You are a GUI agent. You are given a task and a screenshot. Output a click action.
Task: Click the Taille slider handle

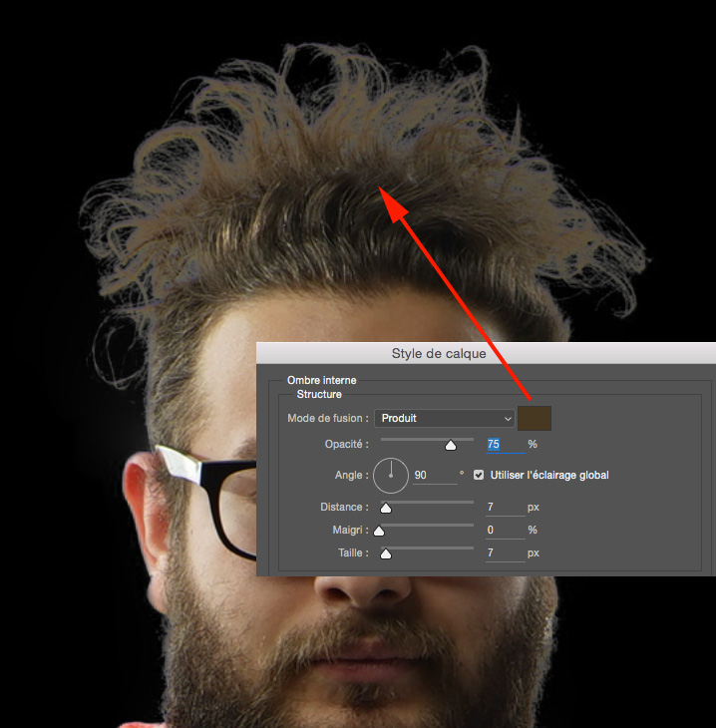pos(386,553)
